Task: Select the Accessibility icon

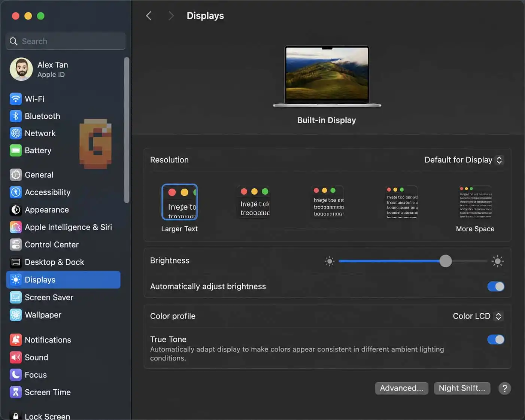Action: coord(16,192)
